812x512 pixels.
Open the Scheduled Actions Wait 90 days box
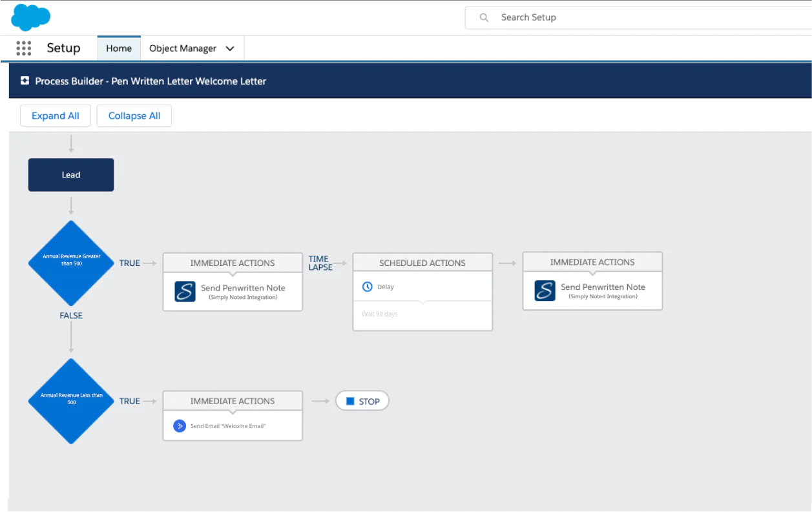(422, 314)
